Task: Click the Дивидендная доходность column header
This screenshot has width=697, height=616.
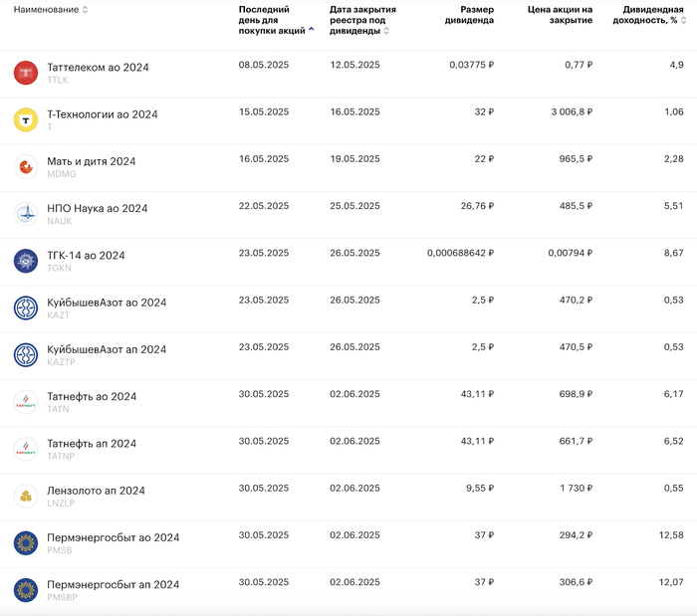Action: click(x=646, y=15)
